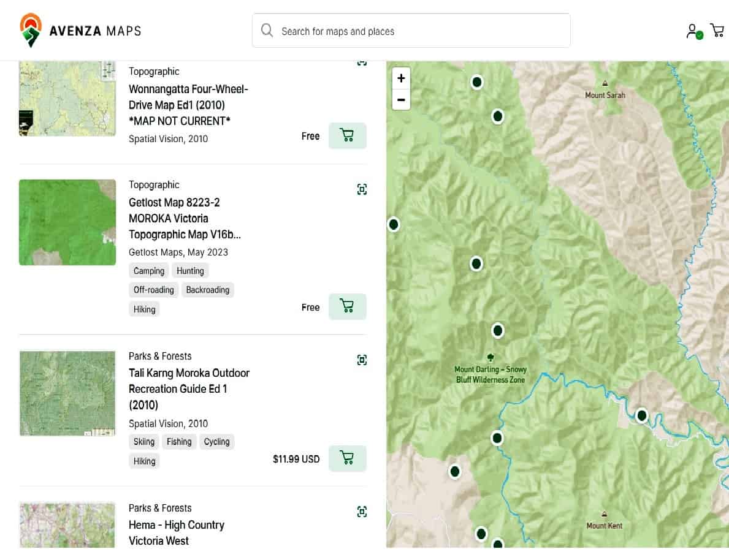Screen dimensions: 729x560
Task: Click Mount Kent peak icon
Action: click(x=605, y=514)
